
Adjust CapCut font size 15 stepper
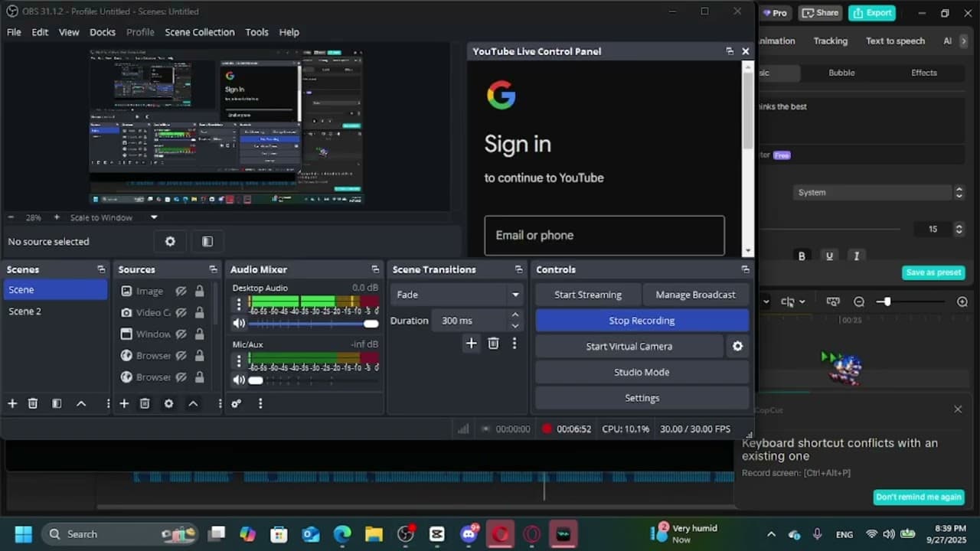[x=959, y=229]
